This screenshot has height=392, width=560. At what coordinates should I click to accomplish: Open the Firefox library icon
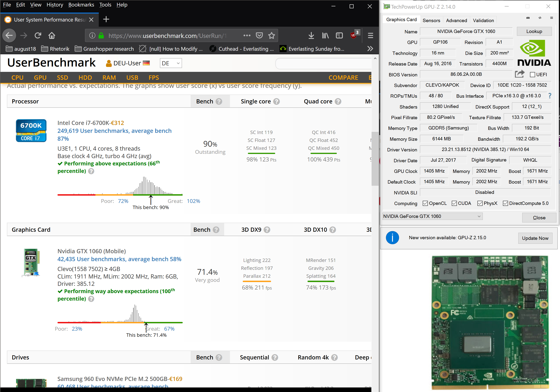(325, 36)
